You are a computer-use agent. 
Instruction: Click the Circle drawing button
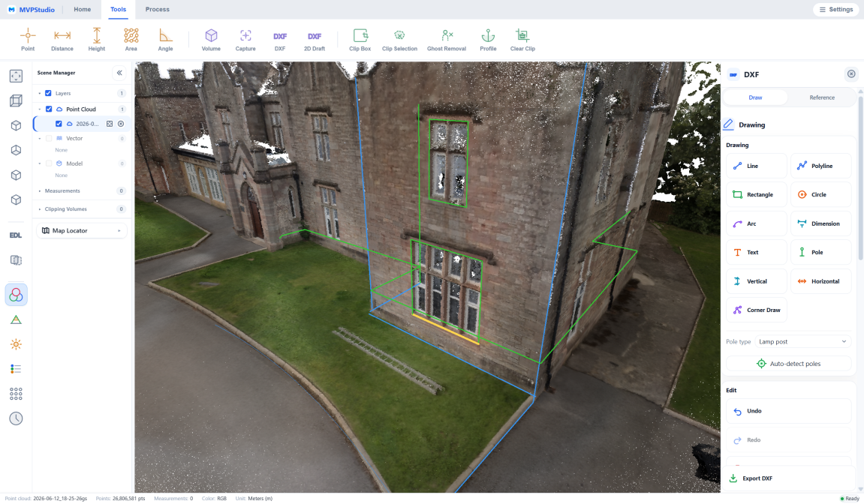coord(820,194)
